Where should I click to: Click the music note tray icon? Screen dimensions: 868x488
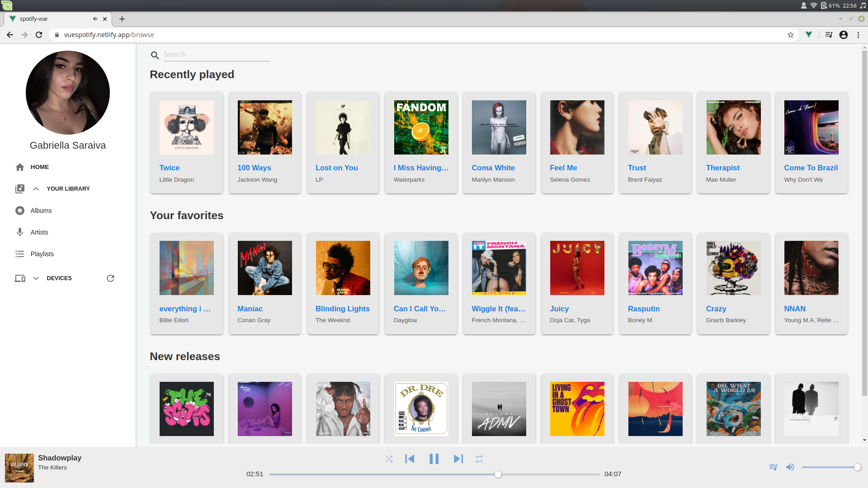click(863, 5)
